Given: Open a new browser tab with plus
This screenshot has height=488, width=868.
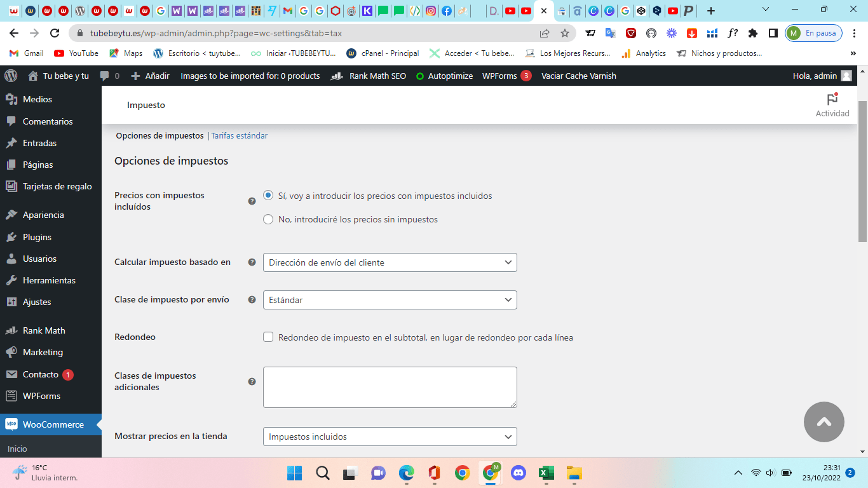Looking at the screenshot, I should tap(711, 10).
